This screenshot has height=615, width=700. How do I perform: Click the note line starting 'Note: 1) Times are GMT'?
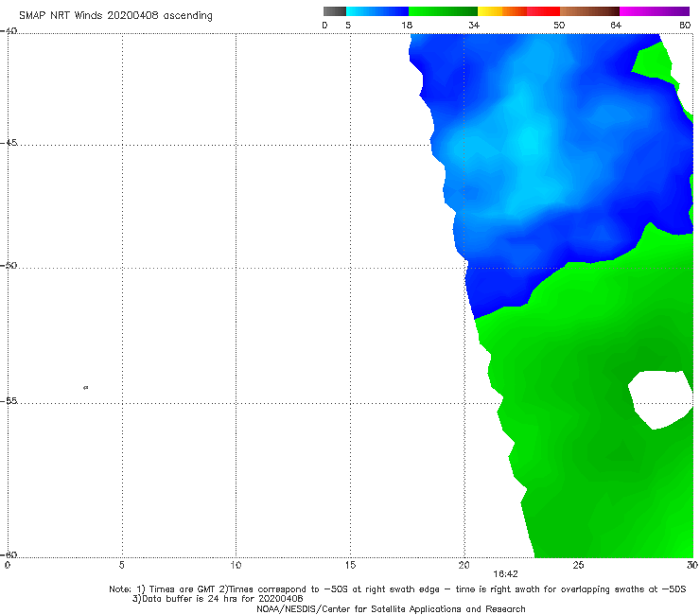pyautogui.click(x=397, y=589)
